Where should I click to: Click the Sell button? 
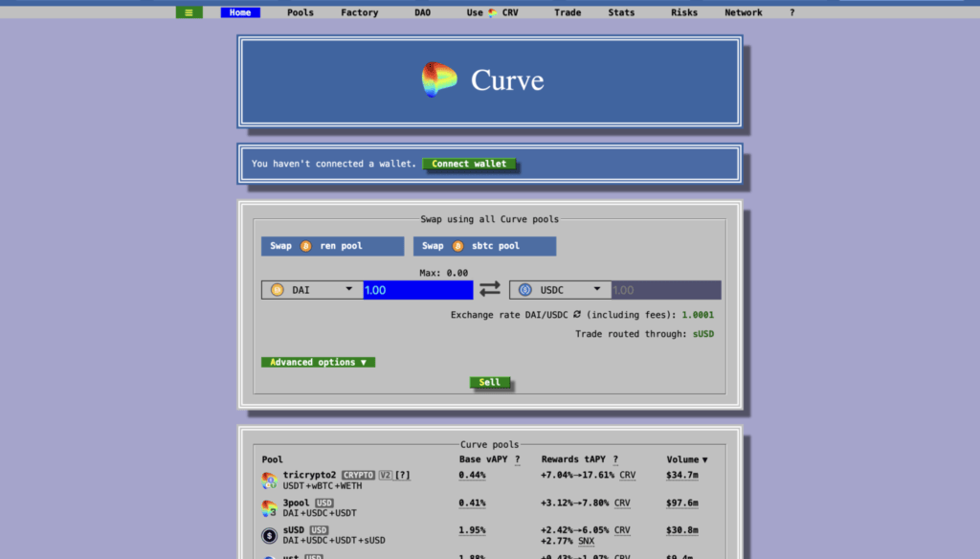click(x=489, y=382)
